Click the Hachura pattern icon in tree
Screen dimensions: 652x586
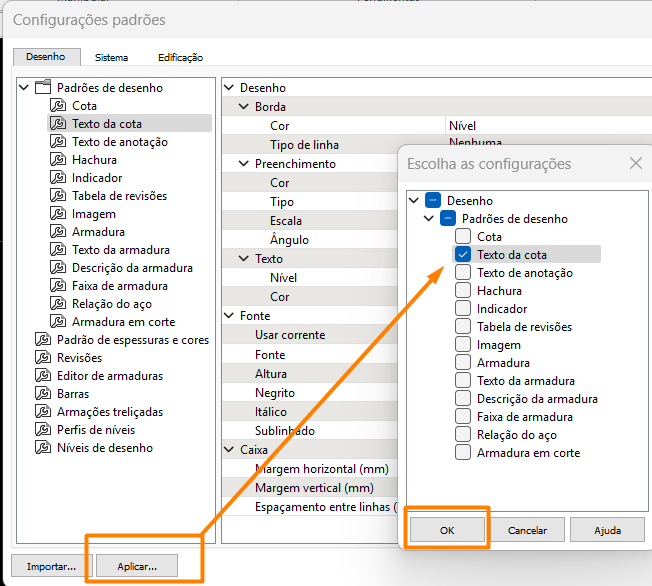58,160
